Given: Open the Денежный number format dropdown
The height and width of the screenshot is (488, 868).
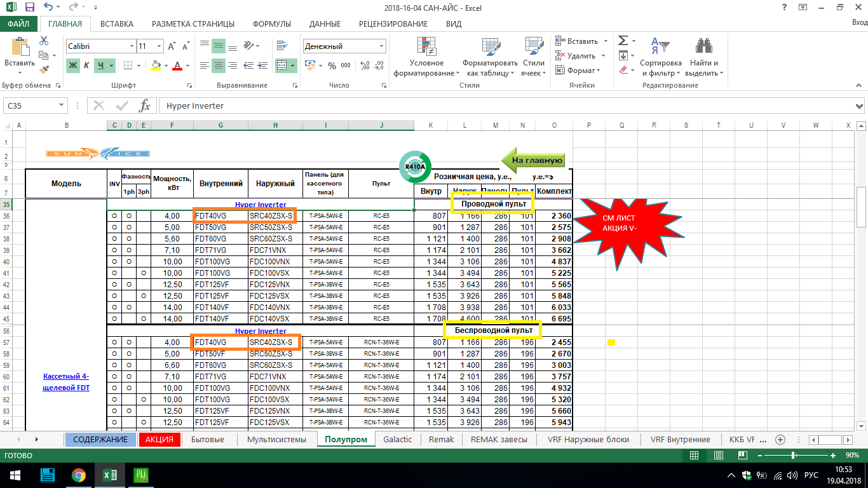Looking at the screenshot, I should coord(382,46).
